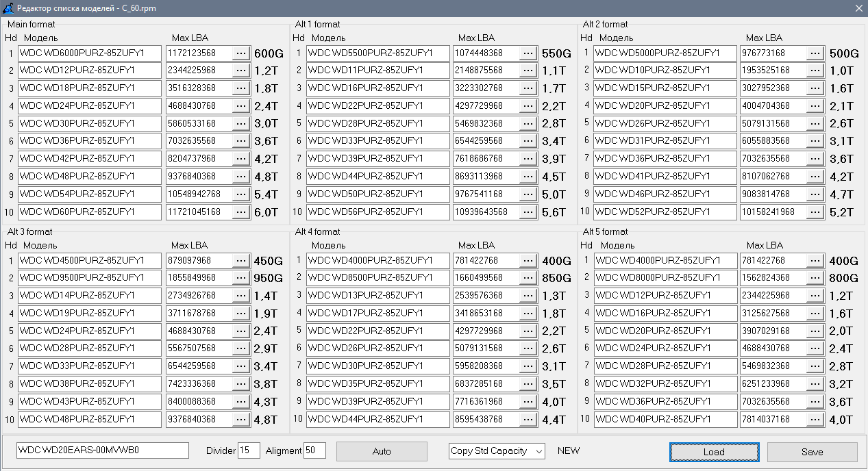Edit model field WDC WD60PURZ-85ZUFY1
The height and width of the screenshot is (471, 868).
pyautogui.click(x=90, y=212)
